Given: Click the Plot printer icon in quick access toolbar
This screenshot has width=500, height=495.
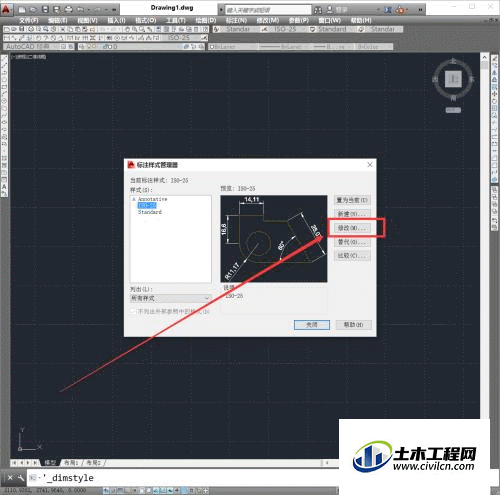Looking at the screenshot, I should [68, 10].
